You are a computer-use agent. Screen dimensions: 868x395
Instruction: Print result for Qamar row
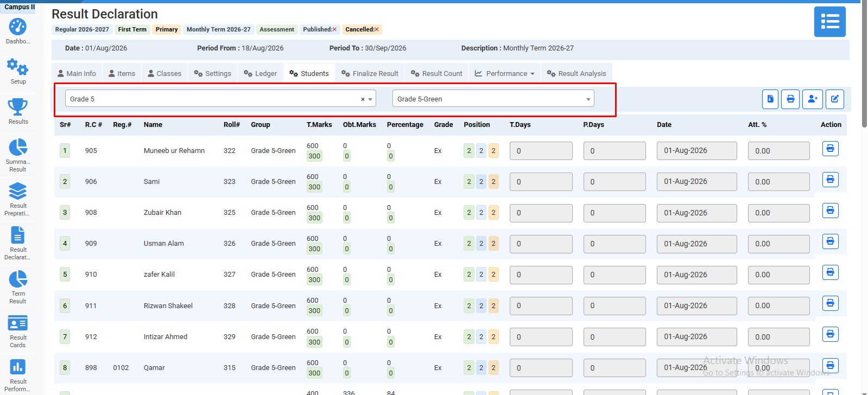830,365
